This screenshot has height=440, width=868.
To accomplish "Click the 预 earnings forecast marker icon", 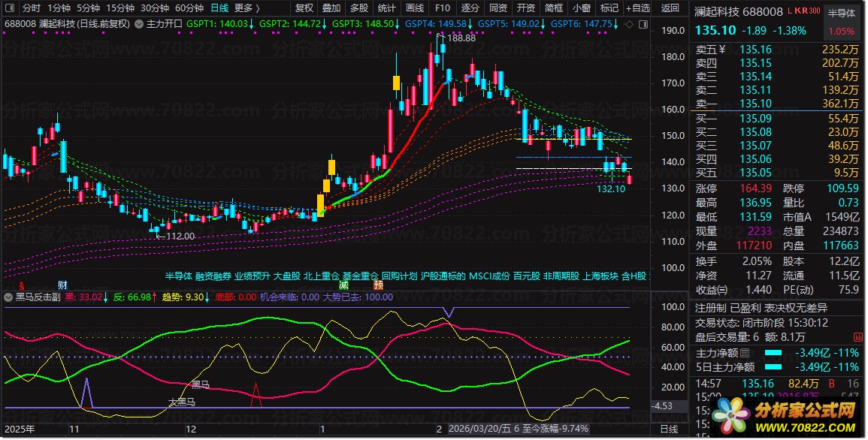I will point(378,285).
